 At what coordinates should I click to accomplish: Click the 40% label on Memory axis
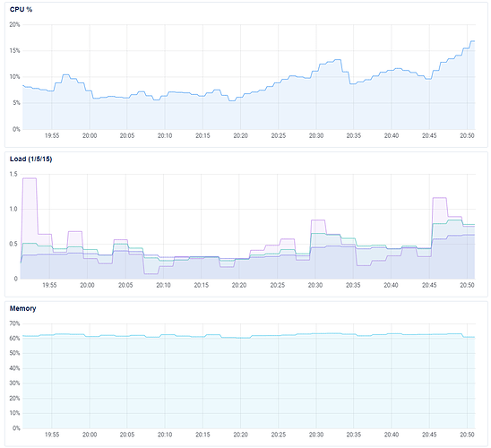coord(14,368)
